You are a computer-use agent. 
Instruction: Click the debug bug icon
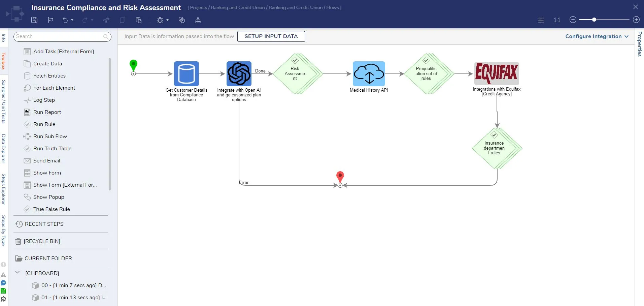click(x=160, y=20)
